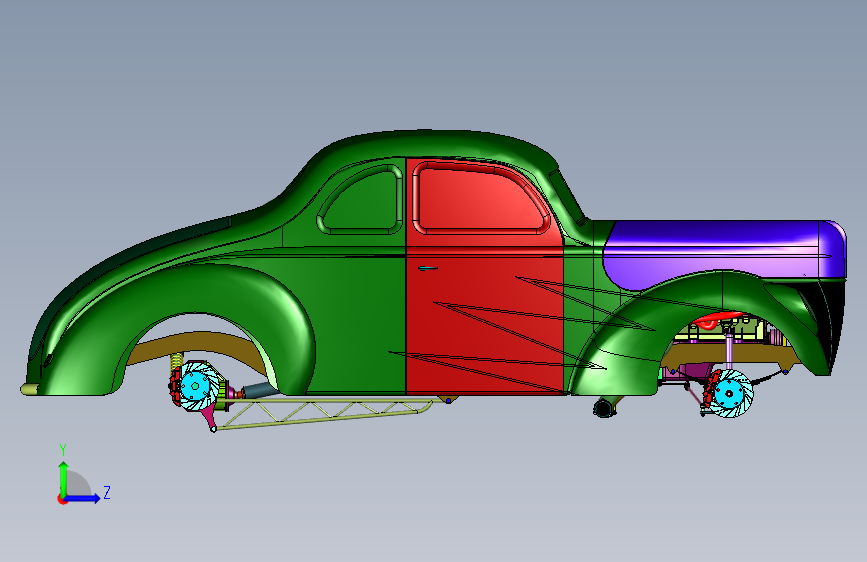
Task: Click the rear cyan brake disc
Action: coord(197,386)
